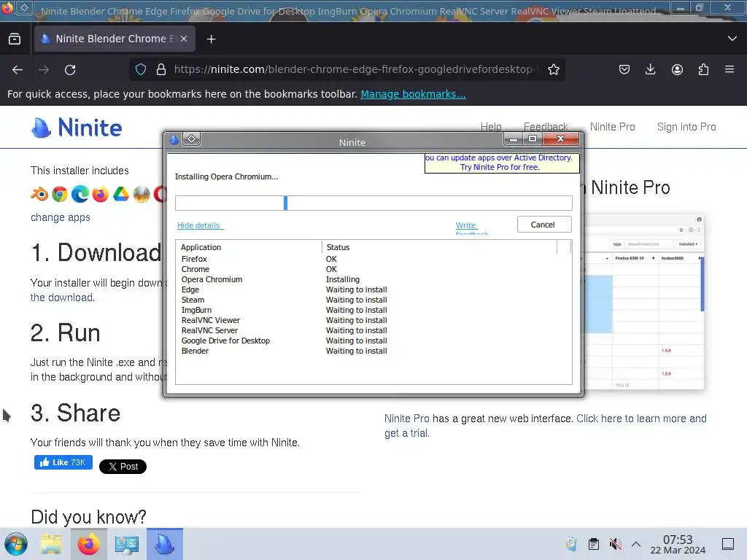This screenshot has width=747, height=560.
Task: Click the Try Ninite Pro banner
Action: point(502,163)
